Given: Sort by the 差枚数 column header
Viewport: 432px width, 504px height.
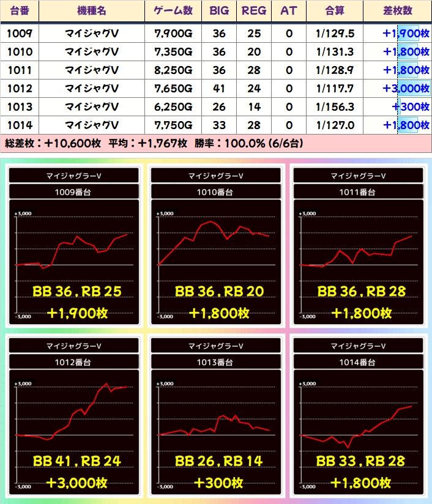Looking at the screenshot, I should click(397, 11).
